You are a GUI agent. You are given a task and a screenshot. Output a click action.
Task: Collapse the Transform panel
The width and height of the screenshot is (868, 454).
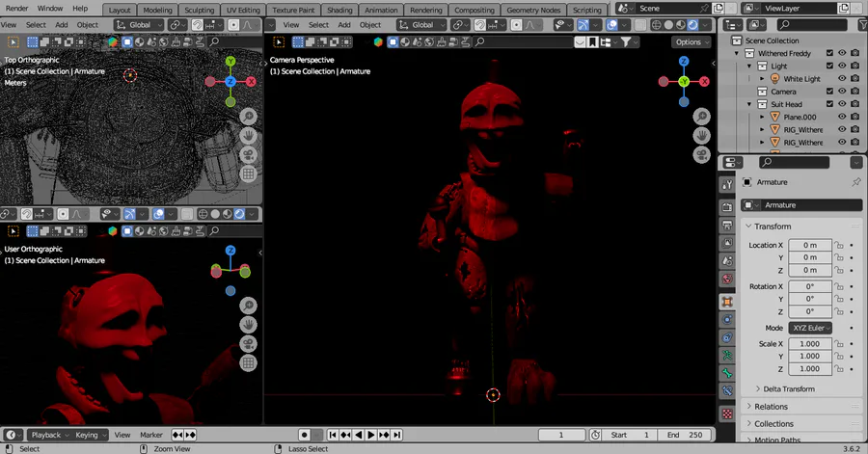click(748, 227)
